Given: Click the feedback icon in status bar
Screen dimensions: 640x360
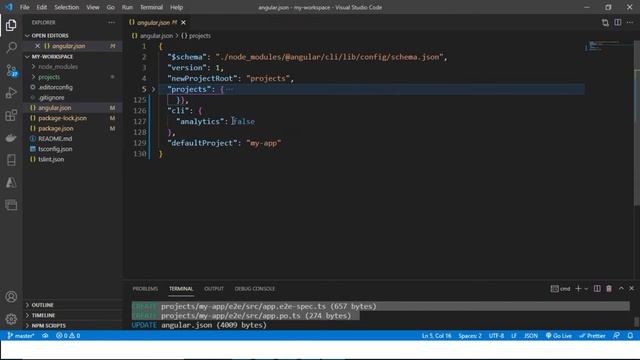Looking at the screenshot, I should pos(616,336).
